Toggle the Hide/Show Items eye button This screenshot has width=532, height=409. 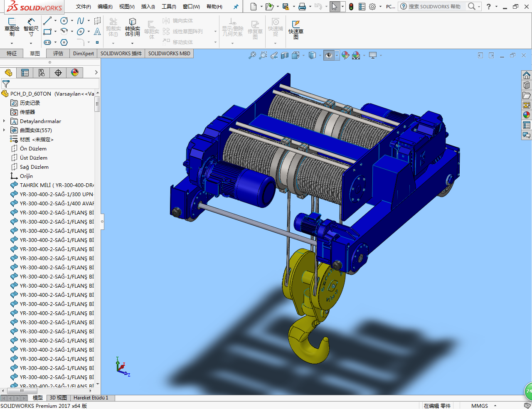(x=329, y=55)
